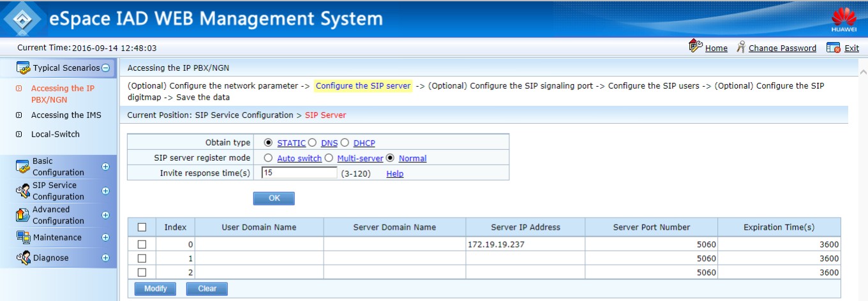The width and height of the screenshot is (868, 301).
Task: Click the Diagnose tools icon
Action: 23,258
